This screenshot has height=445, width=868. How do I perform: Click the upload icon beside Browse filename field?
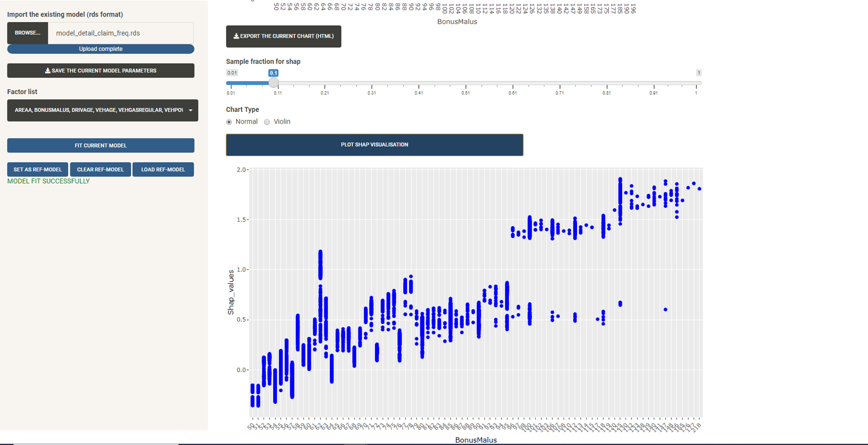tap(27, 33)
